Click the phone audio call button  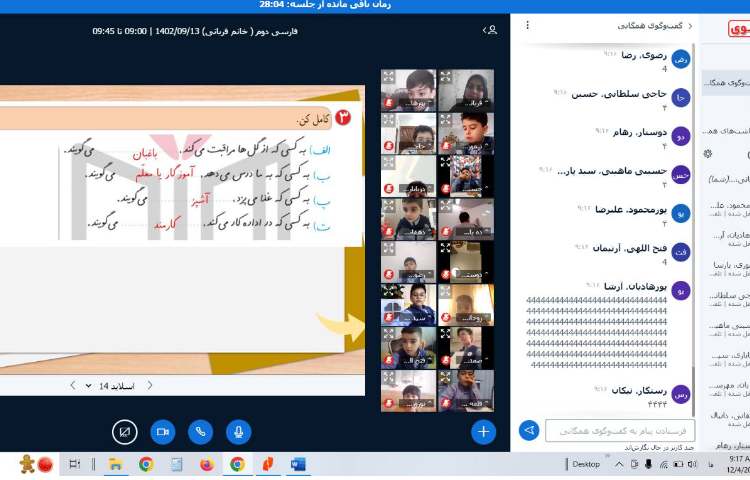coord(200,431)
